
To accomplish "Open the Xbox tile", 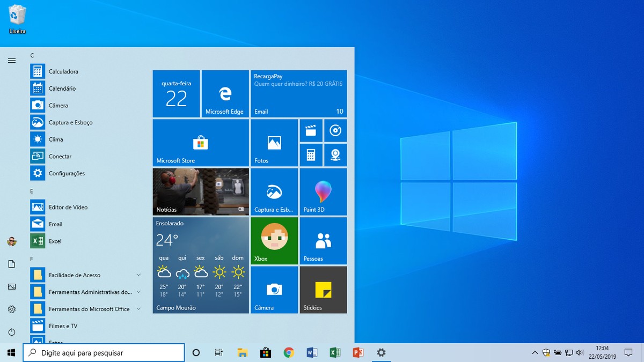I will pyautogui.click(x=274, y=241).
